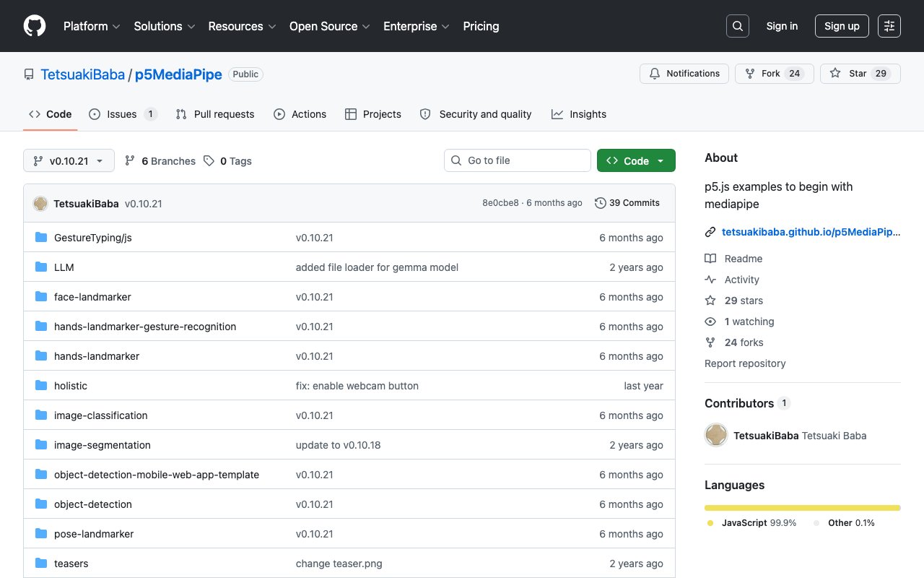Click the Go to file search field
Viewport: 924px width, 578px height.
tap(518, 161)
